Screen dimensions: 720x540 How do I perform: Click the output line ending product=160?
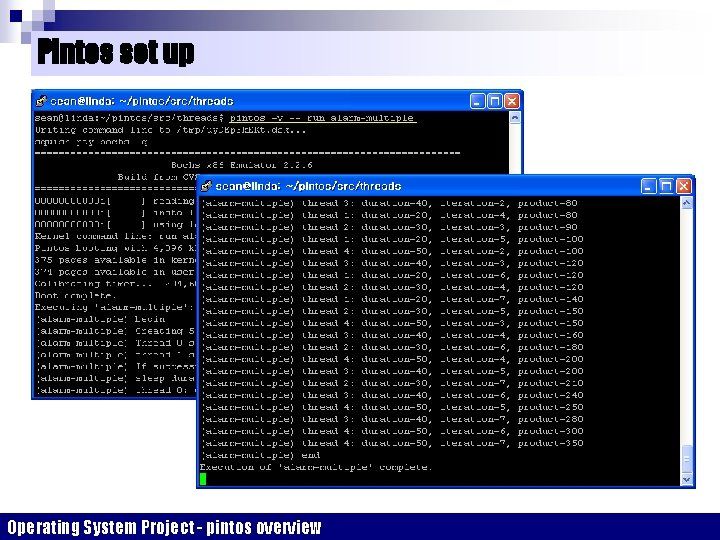click(393, 335)
